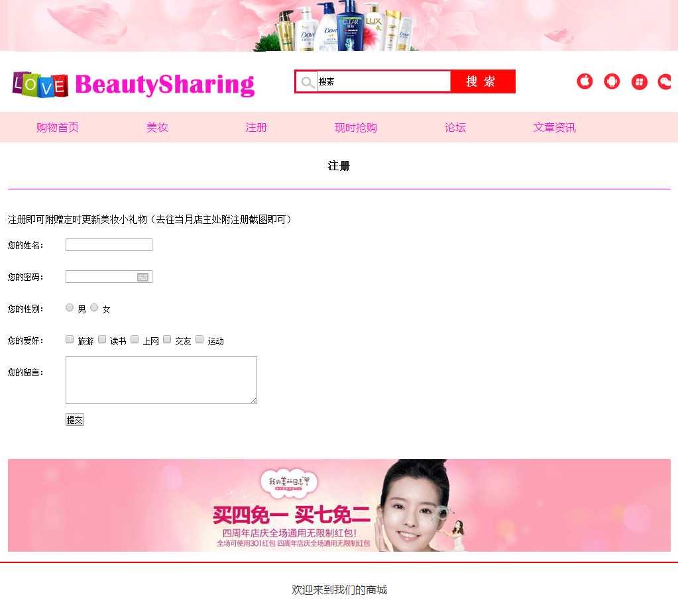The height and width of the screenshot is (616, 678).
Task: Open the 文章资讯 navigation link
Action: tap(555, 128)
